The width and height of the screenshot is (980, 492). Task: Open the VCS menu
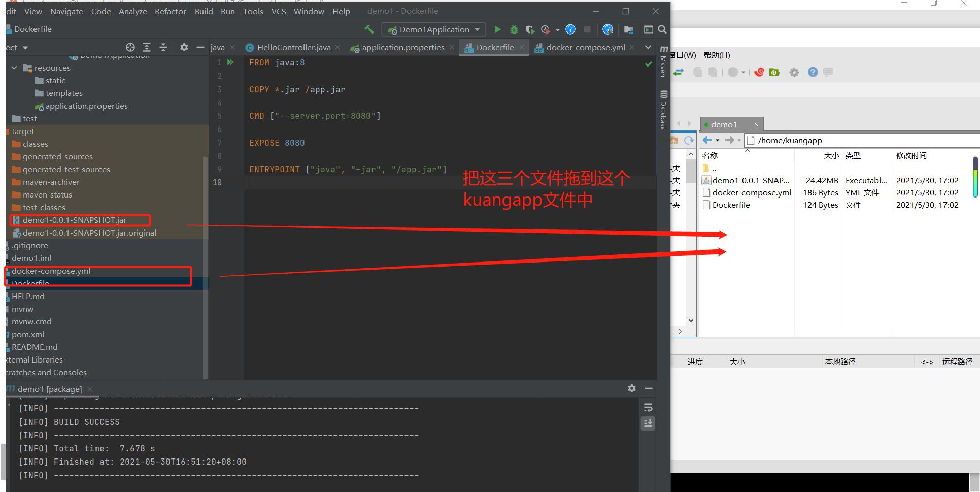pos(279,11)
